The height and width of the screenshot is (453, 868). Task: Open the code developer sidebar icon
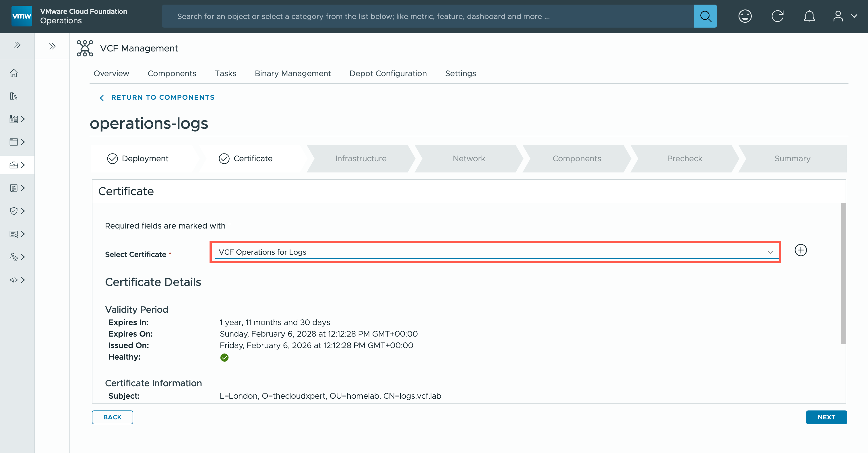coord(14,280)
